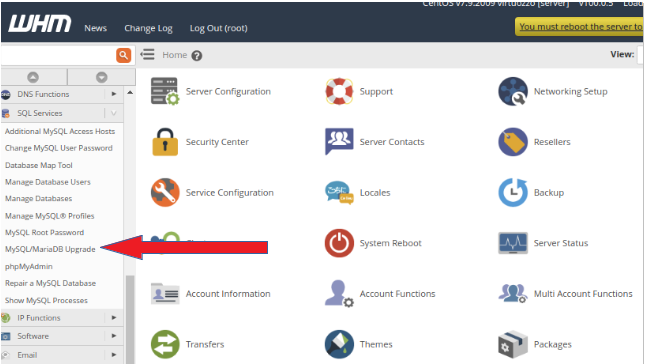Click the sidebar collapse-all up arrow

coord(33,77)
